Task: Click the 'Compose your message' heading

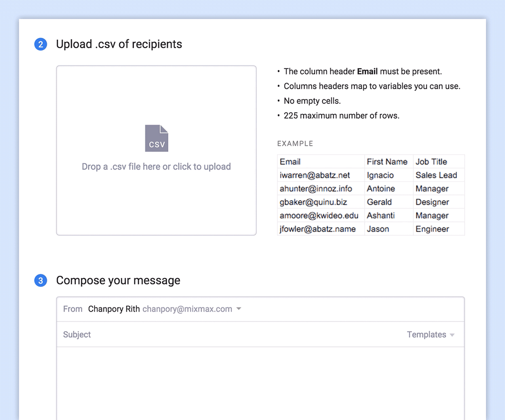Action: coord(118,280)
